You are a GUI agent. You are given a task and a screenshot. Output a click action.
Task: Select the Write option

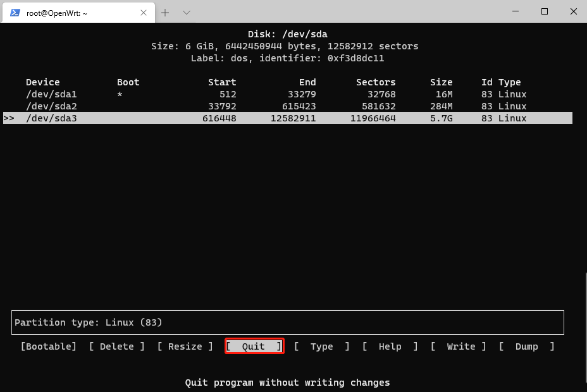(459, 346)
